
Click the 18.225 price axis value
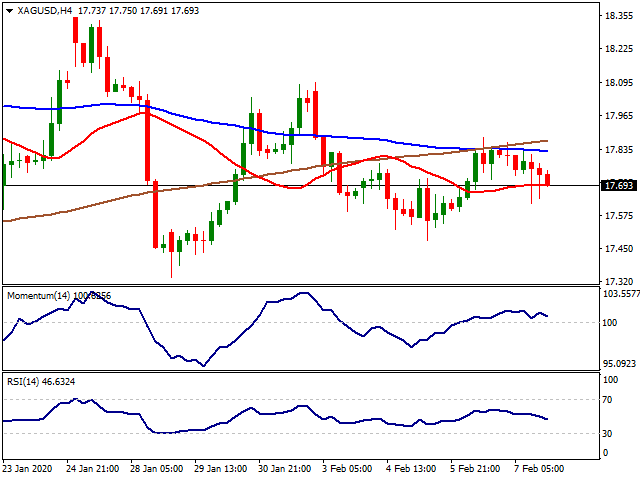coord(619,49)
